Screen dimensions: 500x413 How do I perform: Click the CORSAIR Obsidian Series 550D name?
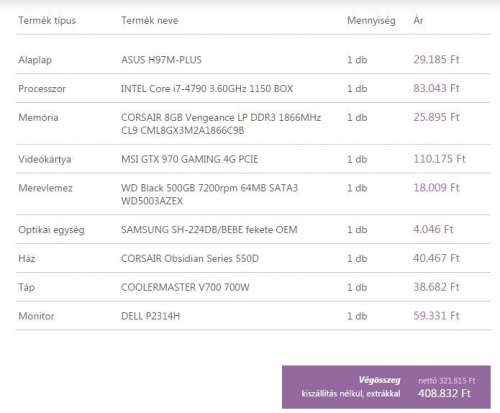click(x=190, y=258)
